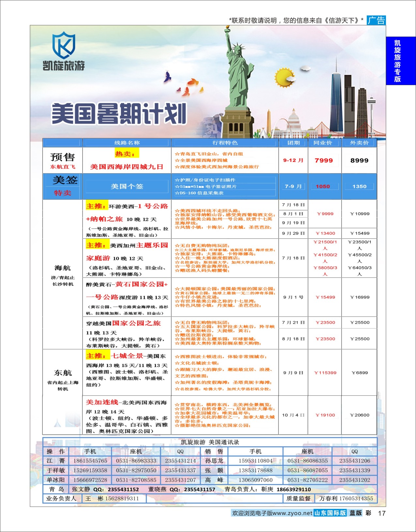This screenshot has height=532, width=416.
Task: Click 美加连线 route title
Action: pyautogui.click(x=102, y=402)
